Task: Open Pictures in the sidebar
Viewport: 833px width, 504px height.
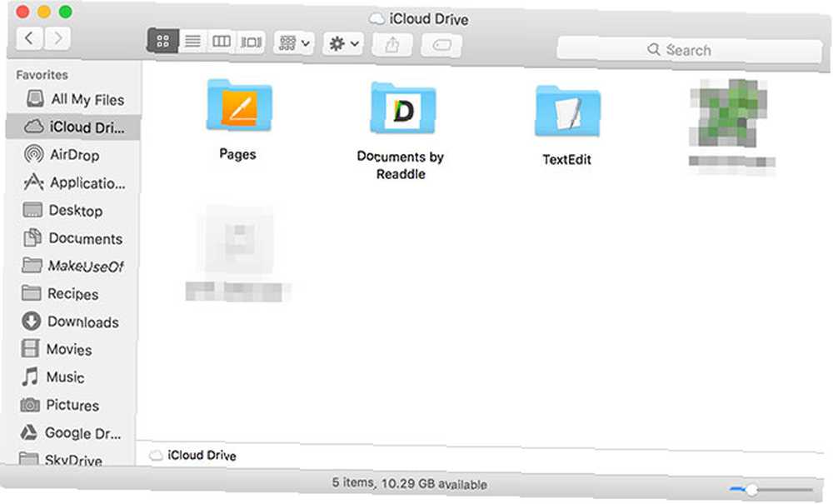Action: (x=74, y=405)
